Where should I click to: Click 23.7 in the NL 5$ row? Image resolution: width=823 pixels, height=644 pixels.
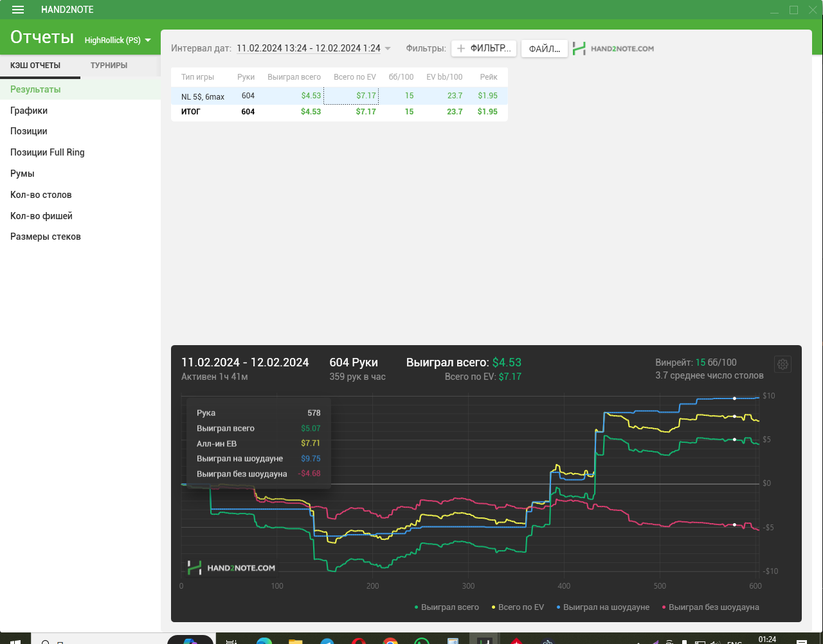(x=455, y=96)
